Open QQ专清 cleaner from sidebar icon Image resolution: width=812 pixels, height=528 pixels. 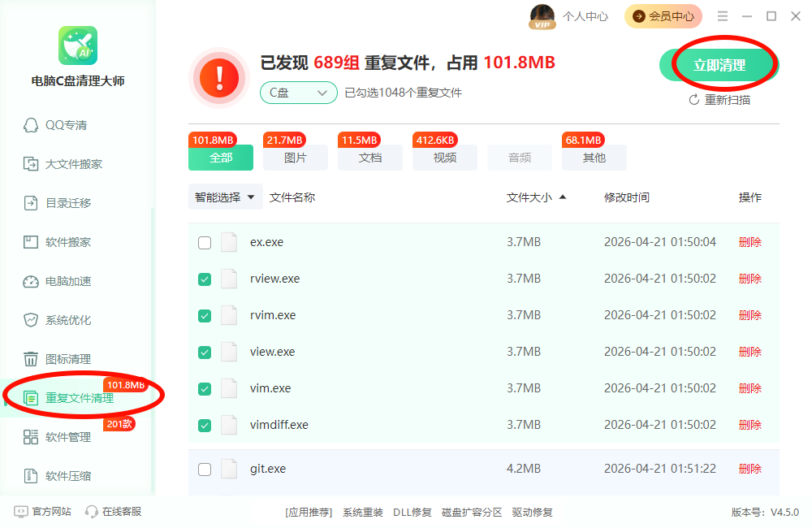[31, 125]
